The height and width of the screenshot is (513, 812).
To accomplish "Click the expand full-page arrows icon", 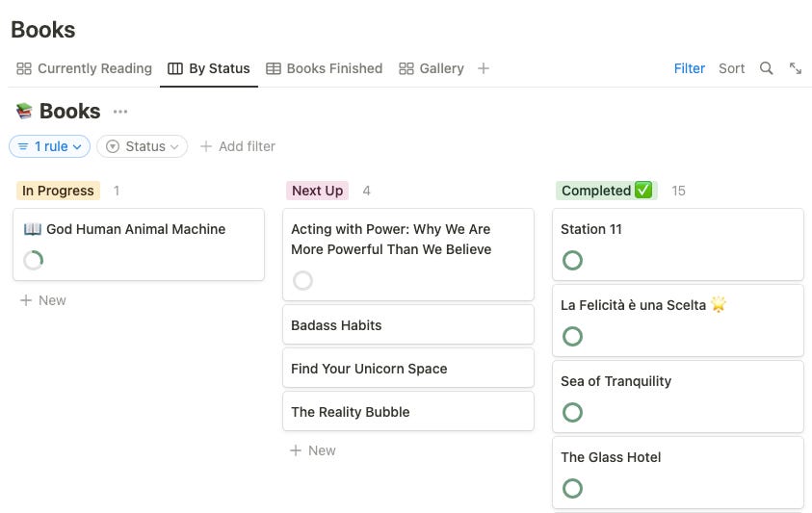I will (x=796, y=68).
